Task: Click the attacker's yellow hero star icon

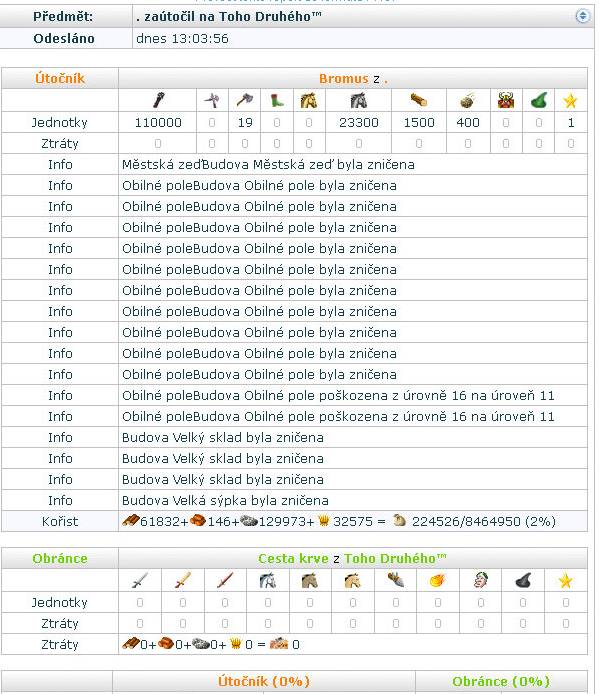Action: click(570, 101)
